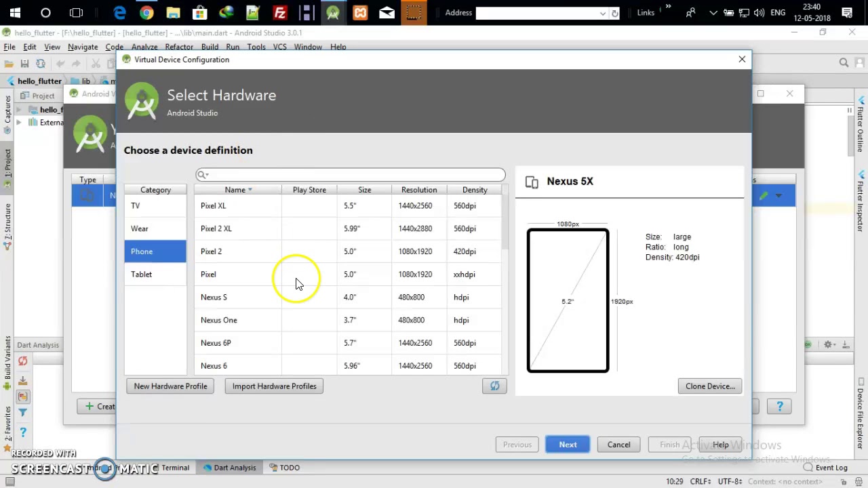Click the red reanalyze icon in Dart Analysis panel
This screenshot has height=488, width=868.
pos(22,362)
